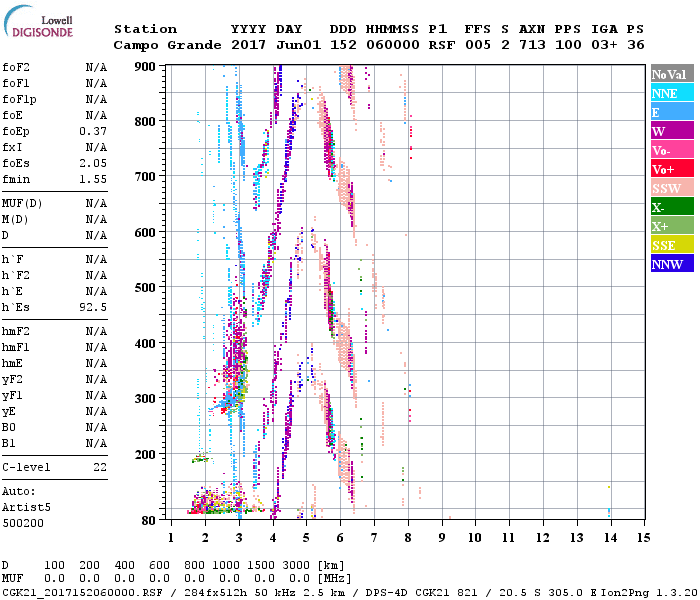This screenshot has width=700, height=600.
Task: Click the Ion2Png 1.3.20 footer text
Action: tap(649, 592)
